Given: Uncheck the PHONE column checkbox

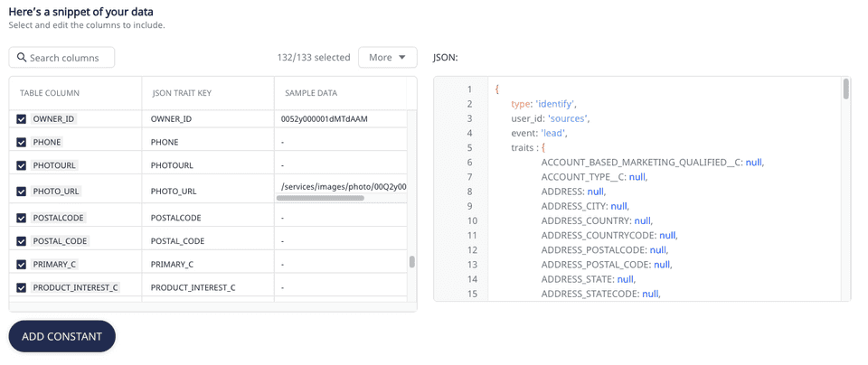Looking at the screenshot, I should [22, 143].
